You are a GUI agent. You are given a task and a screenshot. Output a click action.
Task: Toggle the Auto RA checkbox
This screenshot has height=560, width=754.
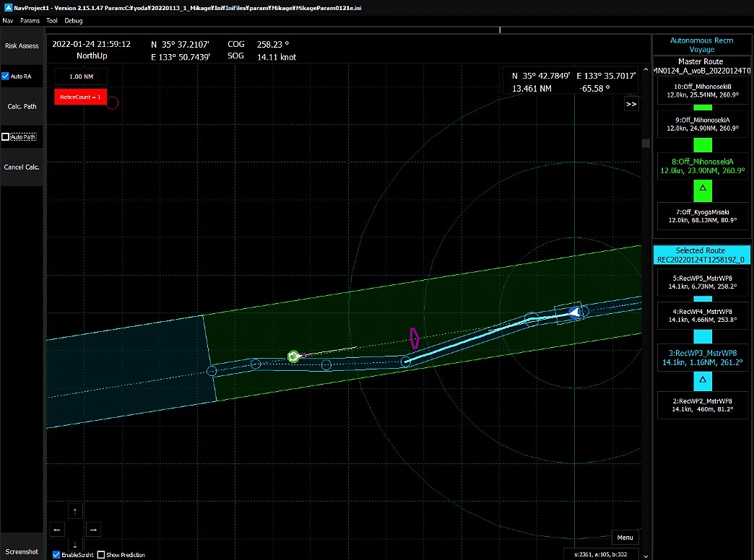click(5, 76)
